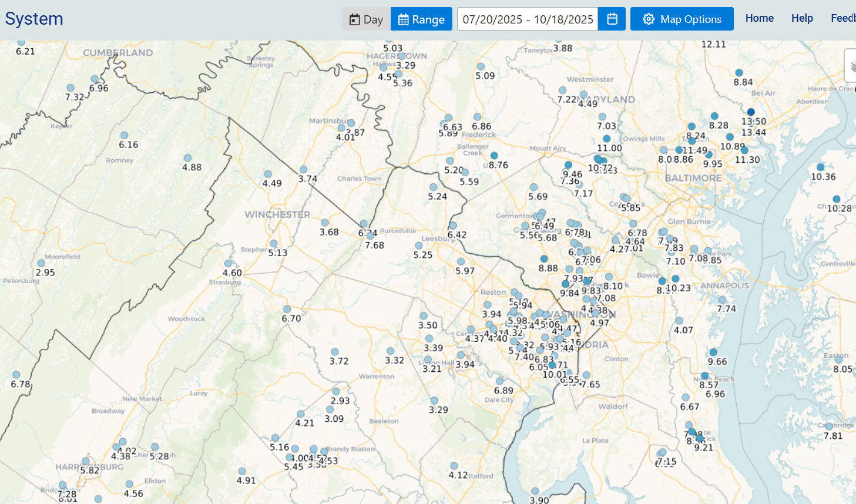Click the System title in the header

pos(34,19)
